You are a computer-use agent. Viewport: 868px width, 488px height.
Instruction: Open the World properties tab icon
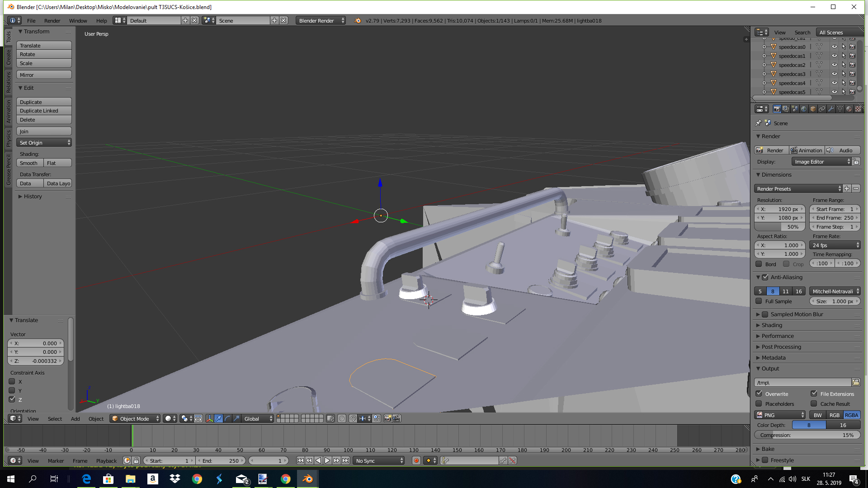804,109
